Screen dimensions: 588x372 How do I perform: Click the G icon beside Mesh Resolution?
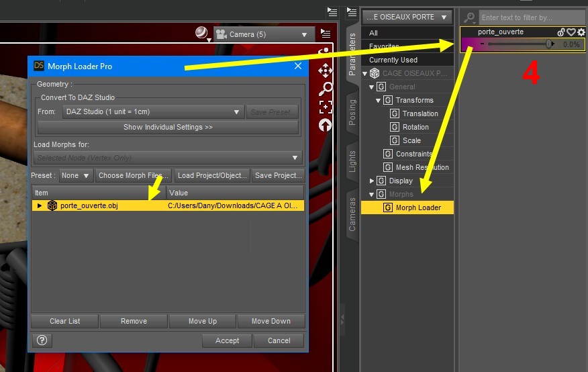tap(388, 167)
